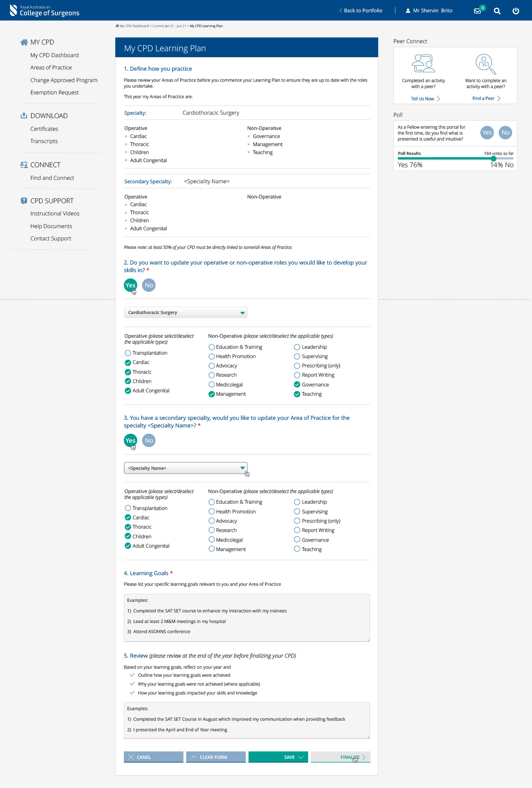Expand the <Specialty Name> dropdown
Screen dimensions: 532x788
coord(186,468)
